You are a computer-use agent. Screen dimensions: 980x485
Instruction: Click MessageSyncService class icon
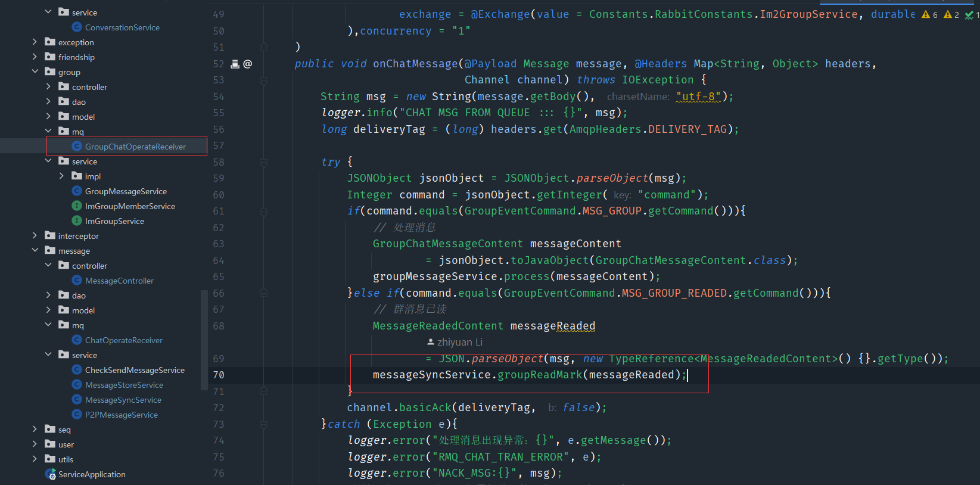click(x=77, y=399)
